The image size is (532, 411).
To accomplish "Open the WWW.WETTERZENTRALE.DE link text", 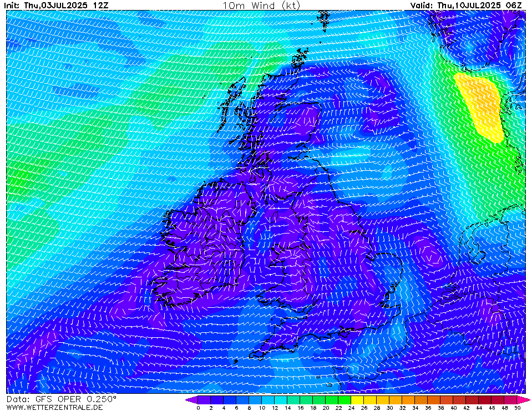I will pyautogui.click(x=54, y=407).
